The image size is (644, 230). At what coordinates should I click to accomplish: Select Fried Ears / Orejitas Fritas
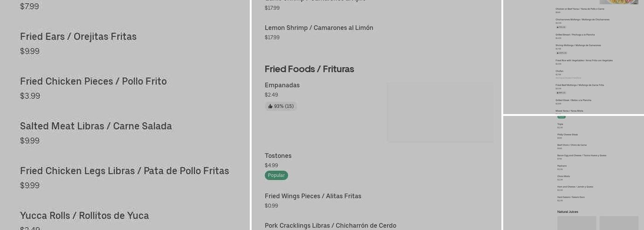point(78,37)
